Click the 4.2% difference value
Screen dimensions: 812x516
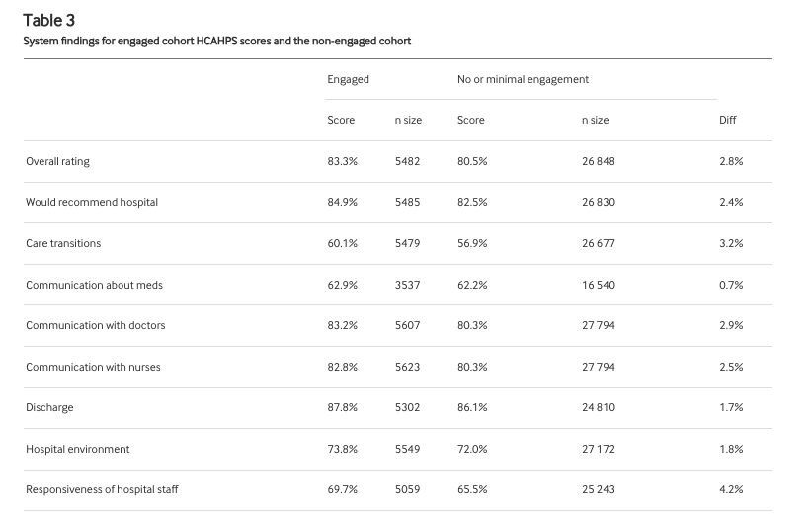[731, 489]
